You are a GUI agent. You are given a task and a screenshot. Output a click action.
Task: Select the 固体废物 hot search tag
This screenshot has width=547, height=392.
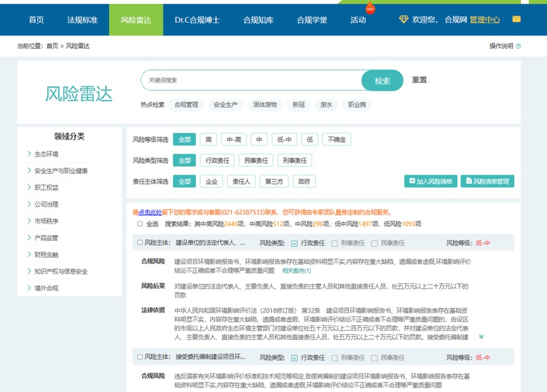pyautogui.click(x=265, y=105)
